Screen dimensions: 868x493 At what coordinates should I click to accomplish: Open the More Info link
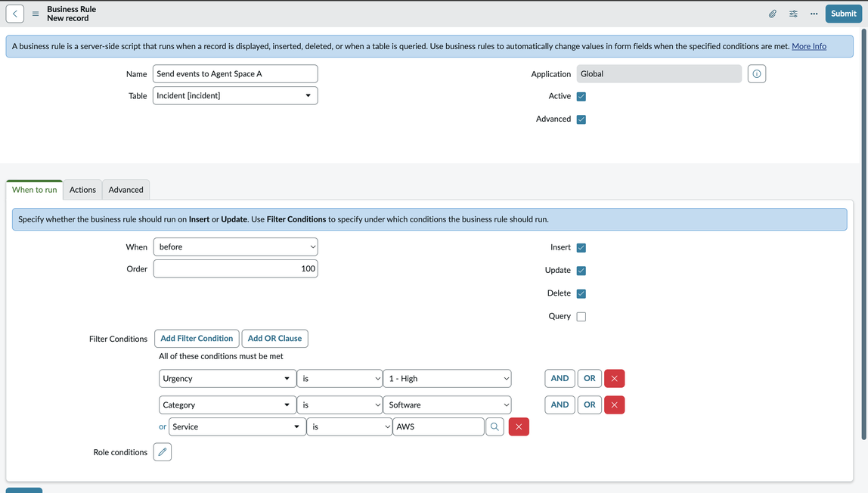(x=808, y=46)
